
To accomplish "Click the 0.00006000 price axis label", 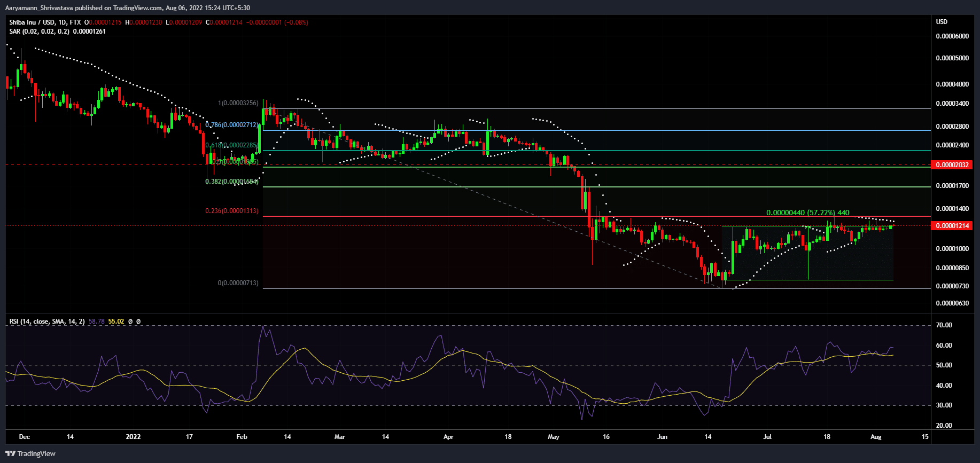I will tap(952, 36).
